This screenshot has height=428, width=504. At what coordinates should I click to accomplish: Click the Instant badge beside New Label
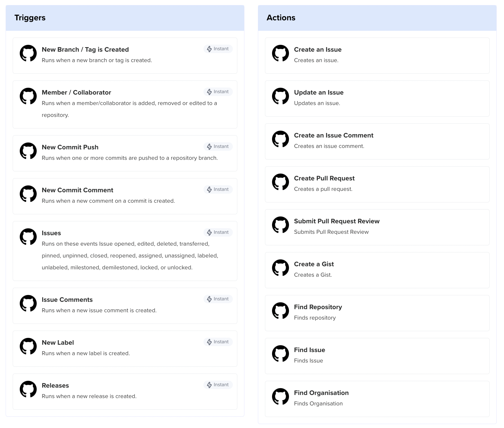tap(218, 342)
